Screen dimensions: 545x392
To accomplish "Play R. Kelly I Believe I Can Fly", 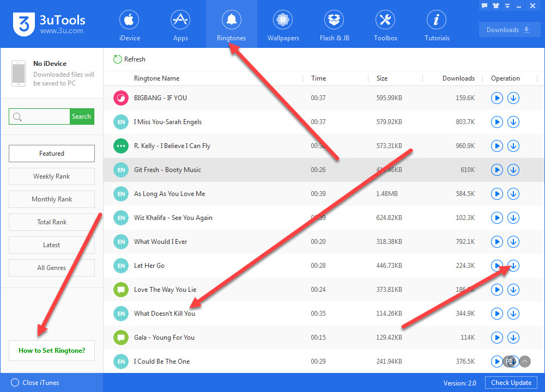I will click(497, 146).
